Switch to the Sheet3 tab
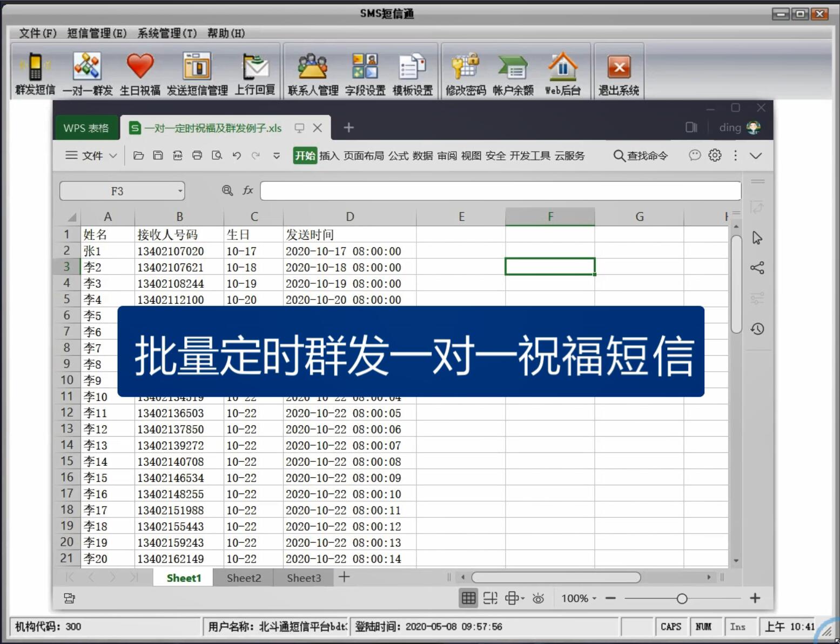Viewport: 840px width, 644px height. click(x=304, y=578)
